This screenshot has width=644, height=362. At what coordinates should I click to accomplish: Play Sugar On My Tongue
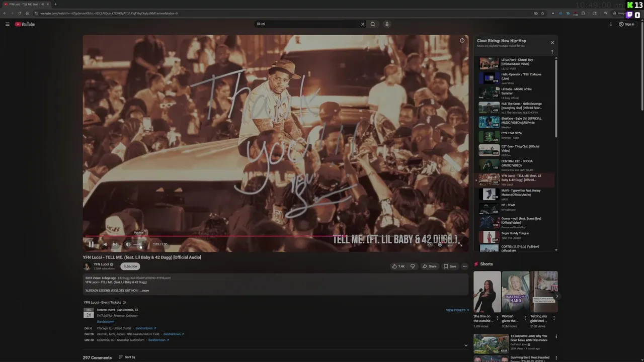[x=514, y=236]
